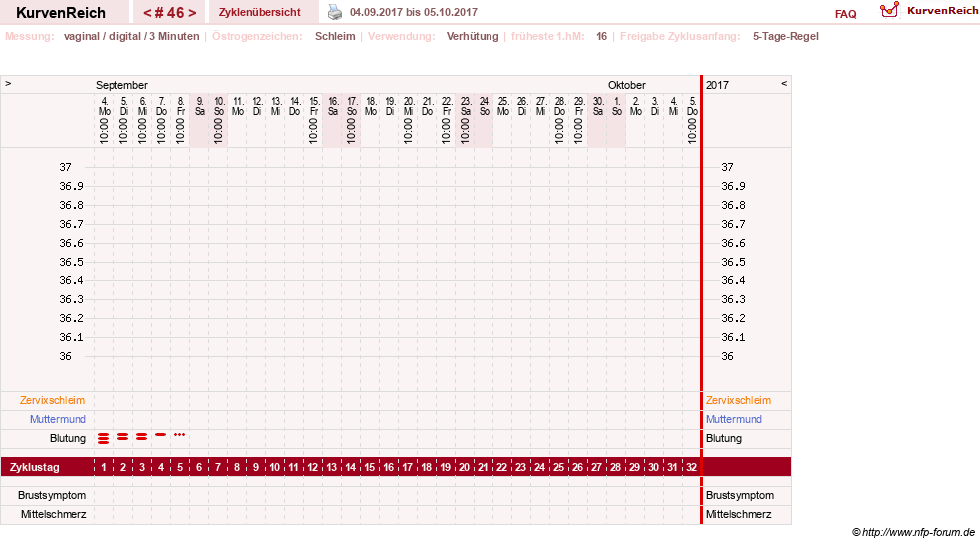Click the KurvenReich logo icon
The width and height of the screenshot is (980, 544).
(889, 10)
